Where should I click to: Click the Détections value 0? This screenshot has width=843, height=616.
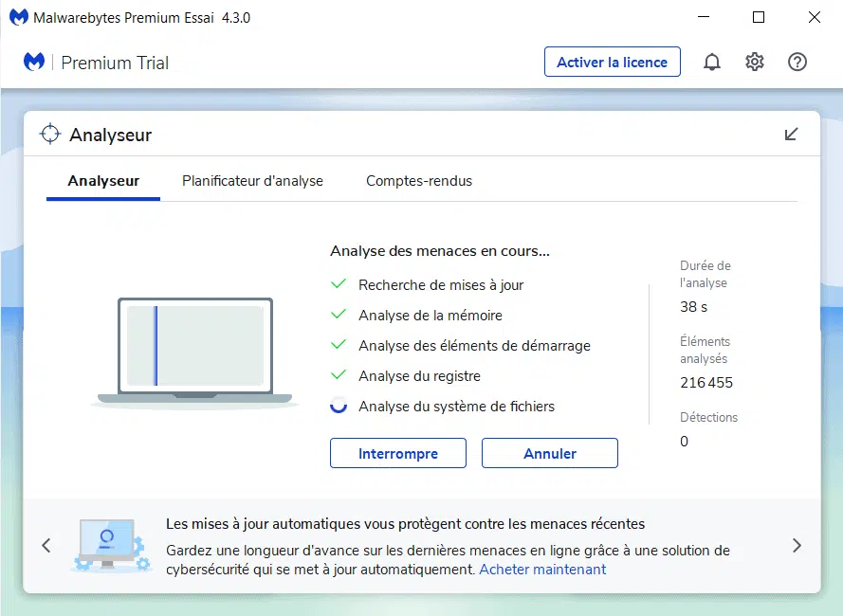pos(684,442)
